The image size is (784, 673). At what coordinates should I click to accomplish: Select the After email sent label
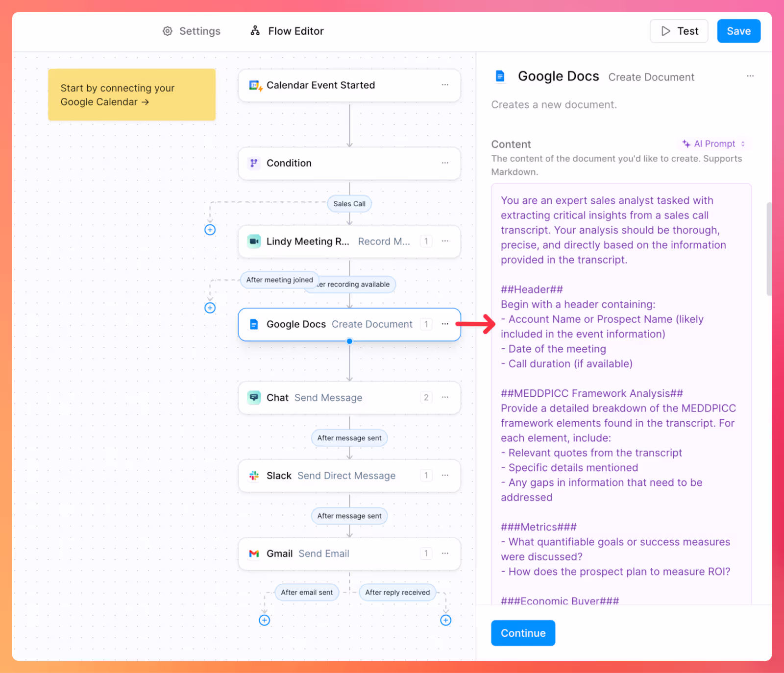[x=307, y=592]
